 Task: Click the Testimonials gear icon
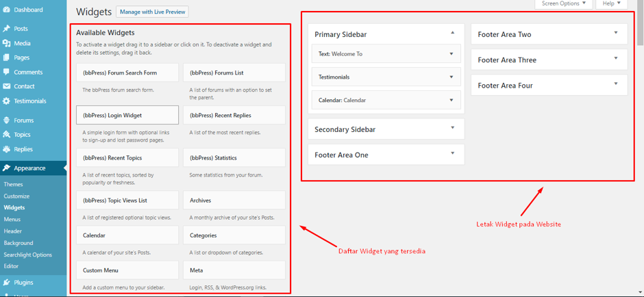pos(6,101)
